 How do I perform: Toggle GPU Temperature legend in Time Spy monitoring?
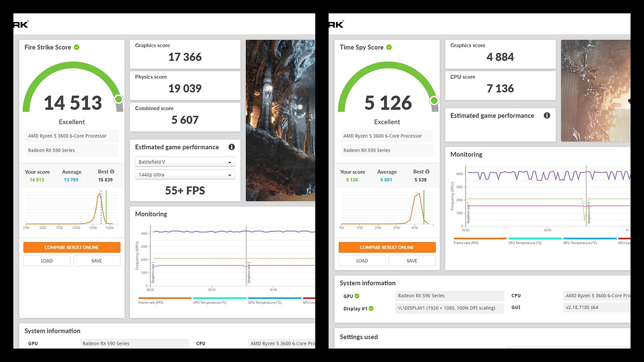[x=590, y=241]
